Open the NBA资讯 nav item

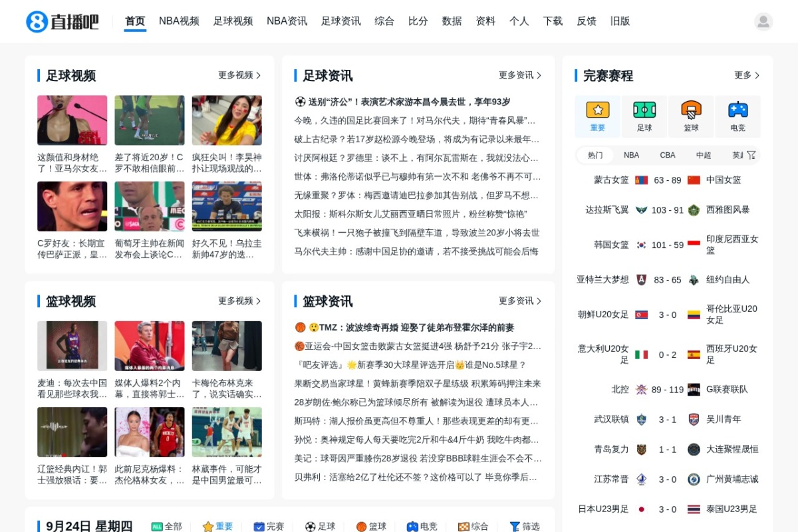[287, 21]
